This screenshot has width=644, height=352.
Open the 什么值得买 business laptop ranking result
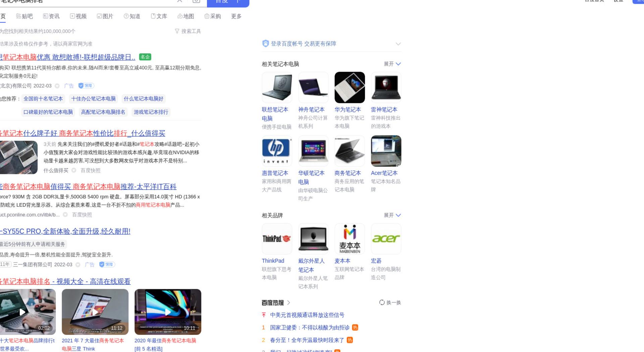coord(83,133)
